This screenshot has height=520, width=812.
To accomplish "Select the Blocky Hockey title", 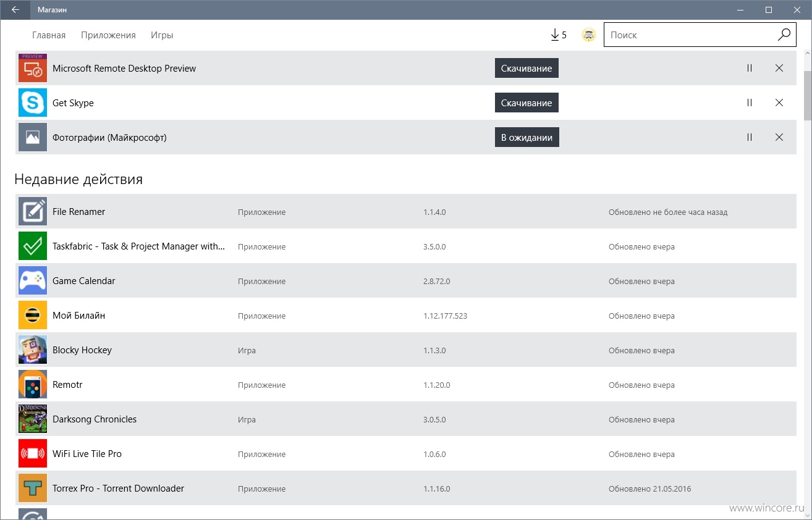I will (x=82, y=350).
